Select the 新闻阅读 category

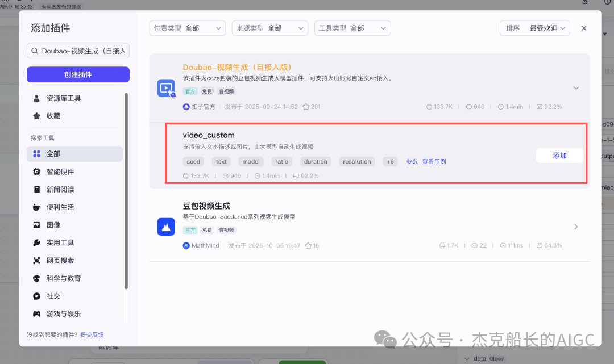point(75,190)
